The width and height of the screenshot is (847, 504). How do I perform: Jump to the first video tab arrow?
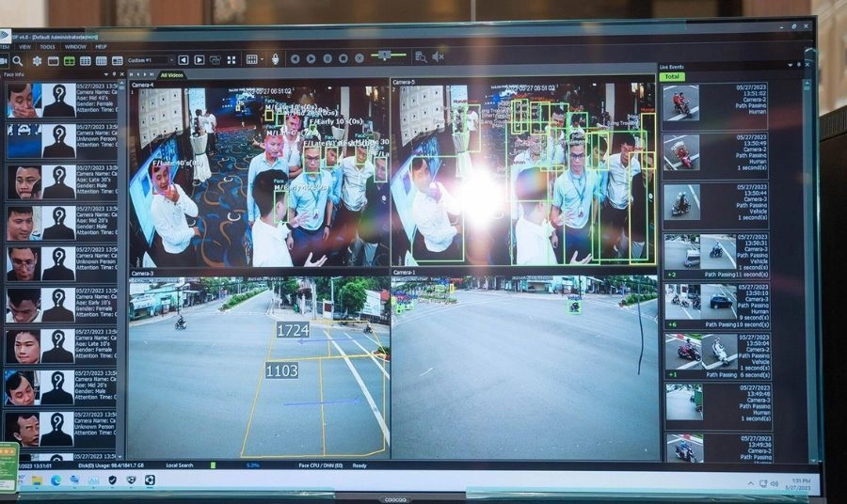point(132,74)
